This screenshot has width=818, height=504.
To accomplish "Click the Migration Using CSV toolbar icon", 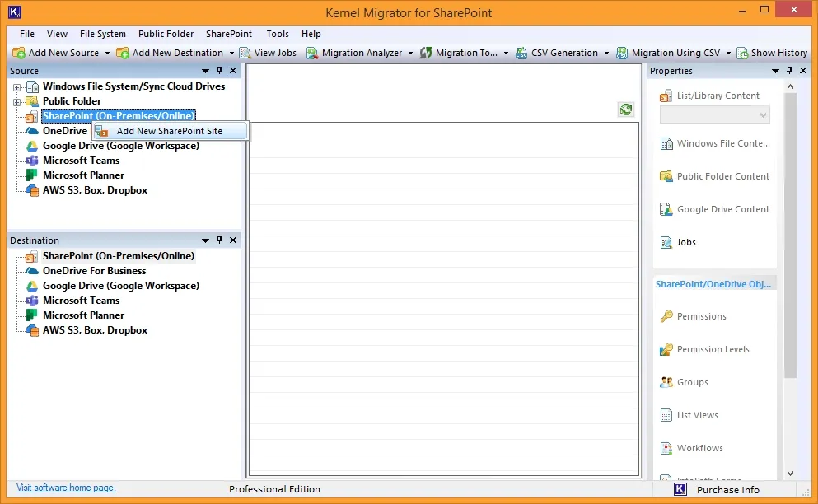I will tap(622, 53).
